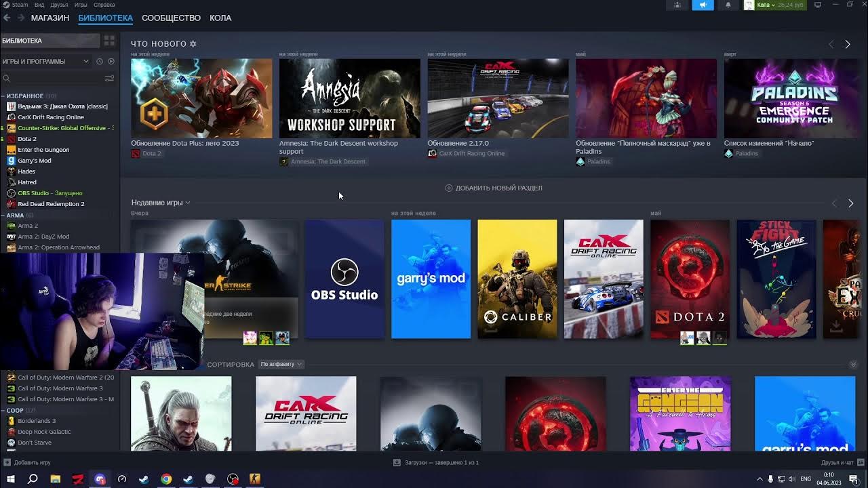Click Добавить игру at the bottom left

click(27, 462)
